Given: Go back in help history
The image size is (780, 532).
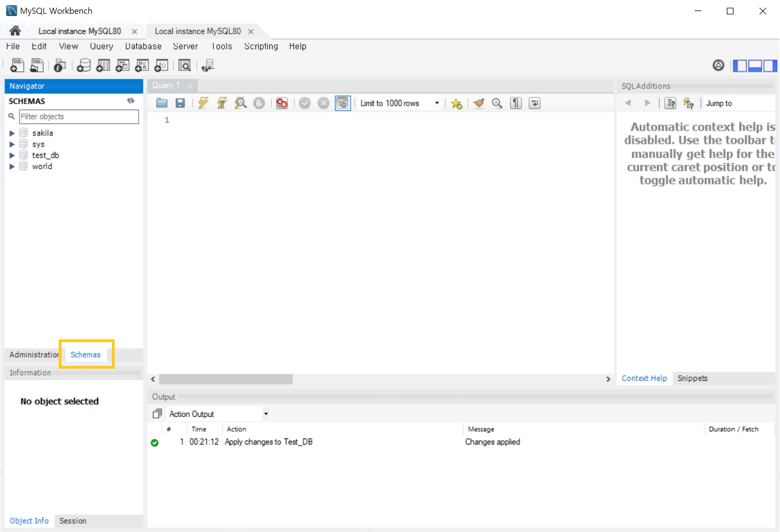Looking at the screenshot, I should click(628, 103).
